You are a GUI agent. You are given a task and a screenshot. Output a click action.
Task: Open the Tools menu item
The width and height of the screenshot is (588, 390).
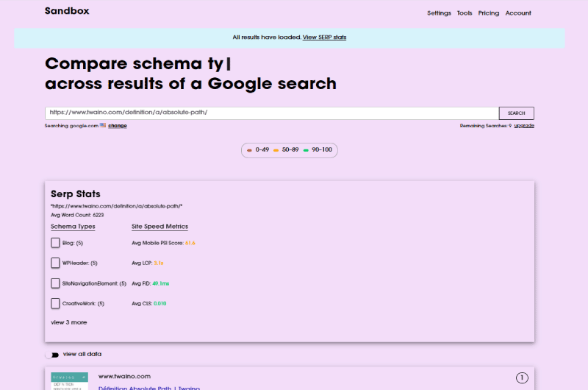point(465,13)
